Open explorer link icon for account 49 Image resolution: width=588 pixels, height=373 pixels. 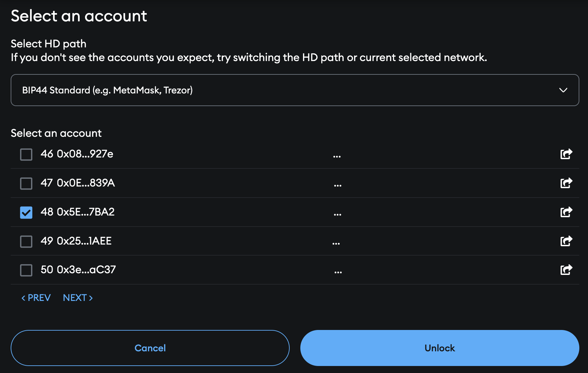point(566,241)
